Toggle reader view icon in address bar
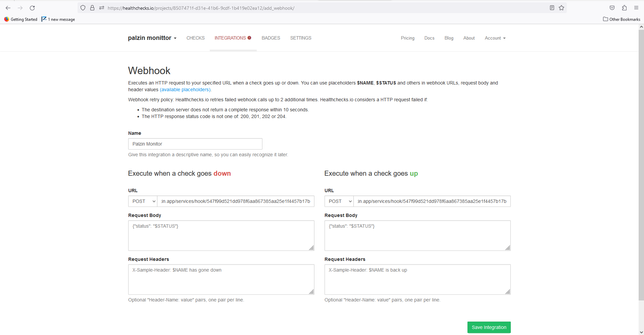The image size is (644, 335). [x=552, y=8]
